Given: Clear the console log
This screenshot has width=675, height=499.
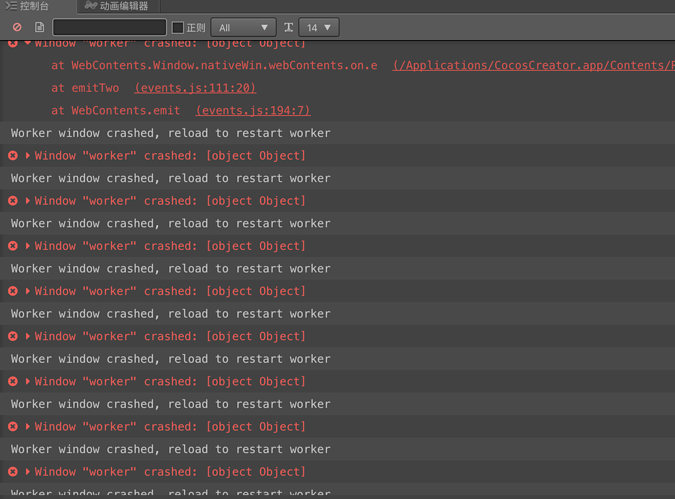Looking at the screenshot, I should (x=17, y=28).
